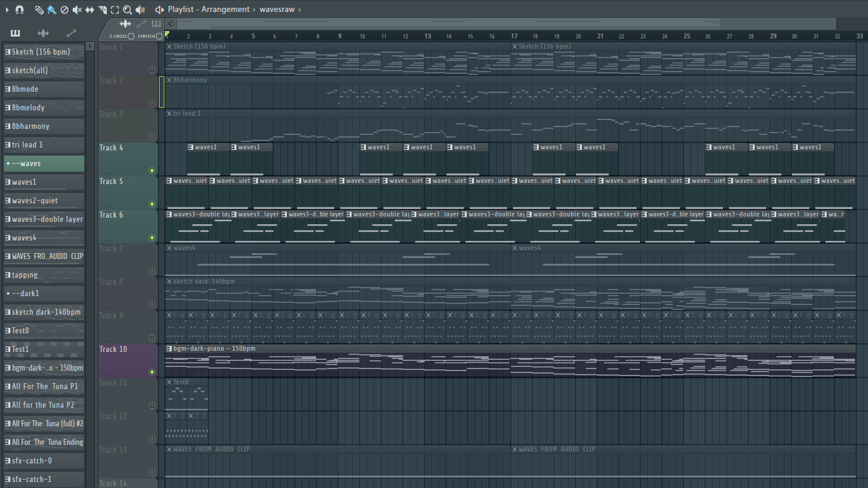Click the Track 10 header label
The height and width of the screenshot is (488, 868).
tap(113, 349)
